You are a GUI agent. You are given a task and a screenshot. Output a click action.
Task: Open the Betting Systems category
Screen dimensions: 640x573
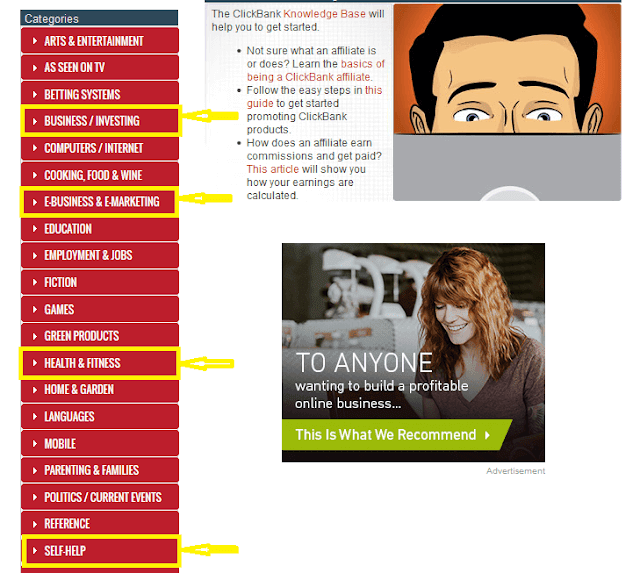click(100, 94)
